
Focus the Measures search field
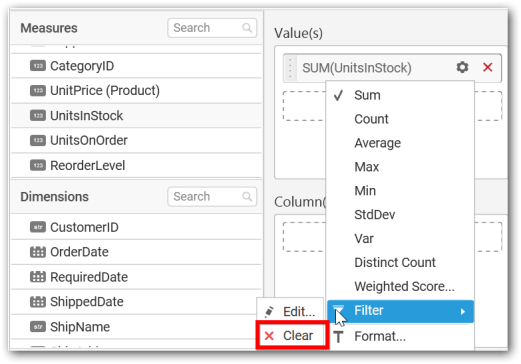pos(212,28)
